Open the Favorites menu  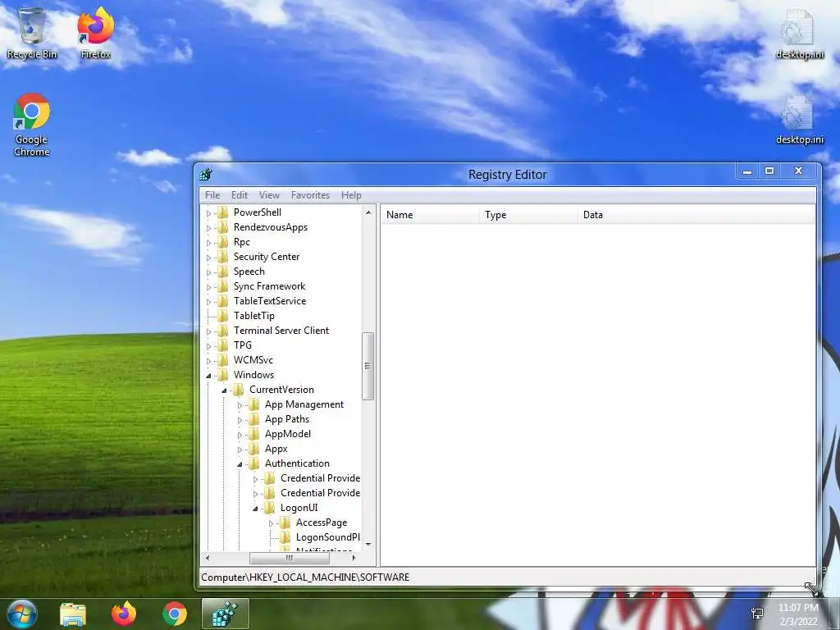point(310,195)
